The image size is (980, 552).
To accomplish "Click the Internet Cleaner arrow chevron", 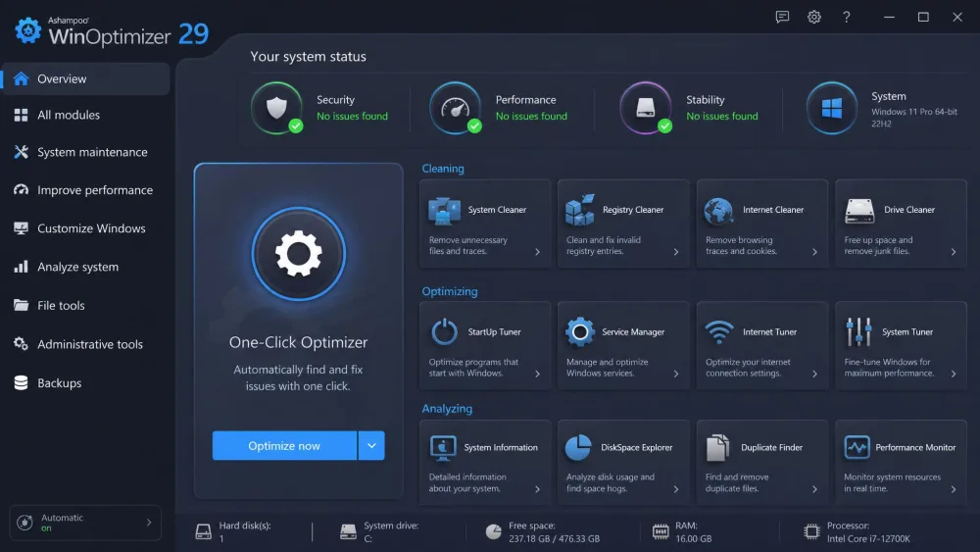I will (x=815, y=252).
